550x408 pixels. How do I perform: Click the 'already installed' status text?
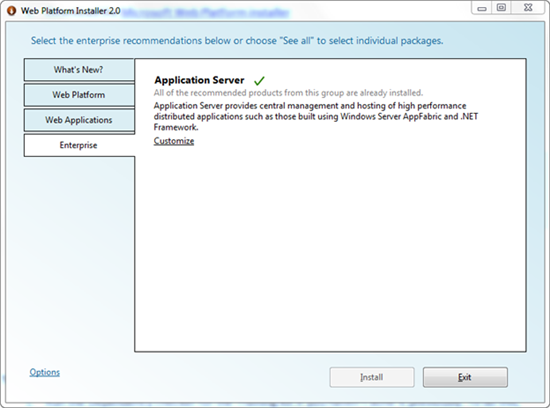coord(288,93)
